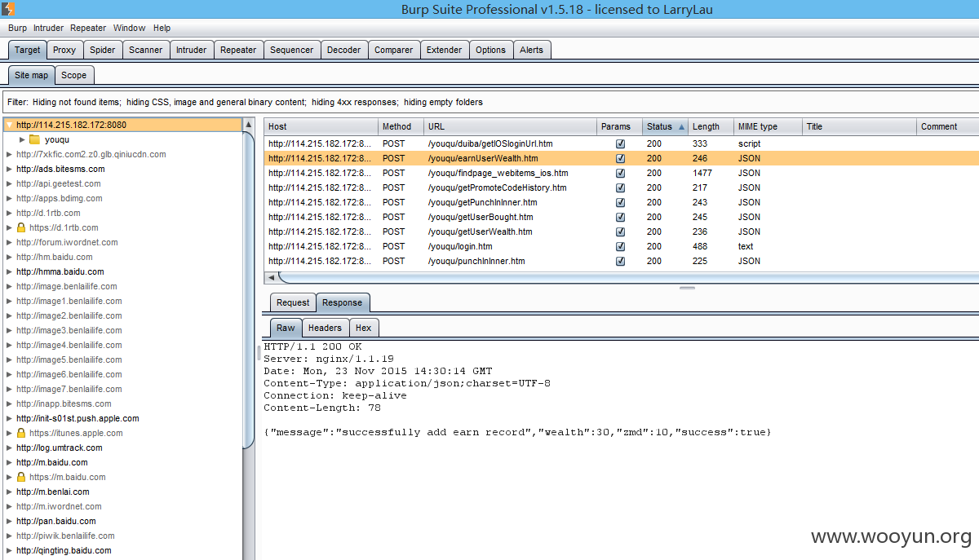Show the Hex view of response

(364, 328)
